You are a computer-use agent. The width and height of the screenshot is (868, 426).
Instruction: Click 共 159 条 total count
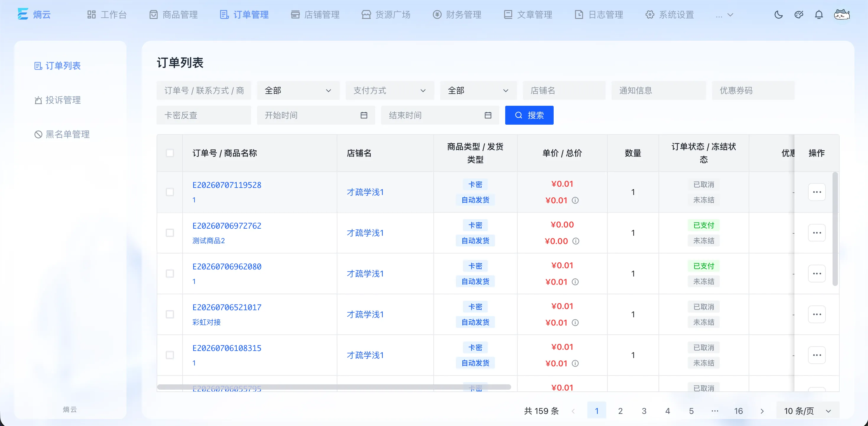pos(542,411)
